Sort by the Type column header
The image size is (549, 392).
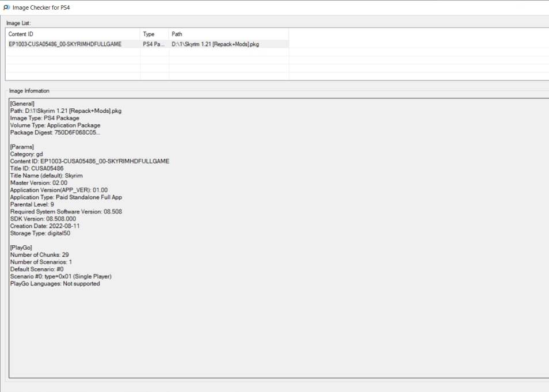point(154,34)
